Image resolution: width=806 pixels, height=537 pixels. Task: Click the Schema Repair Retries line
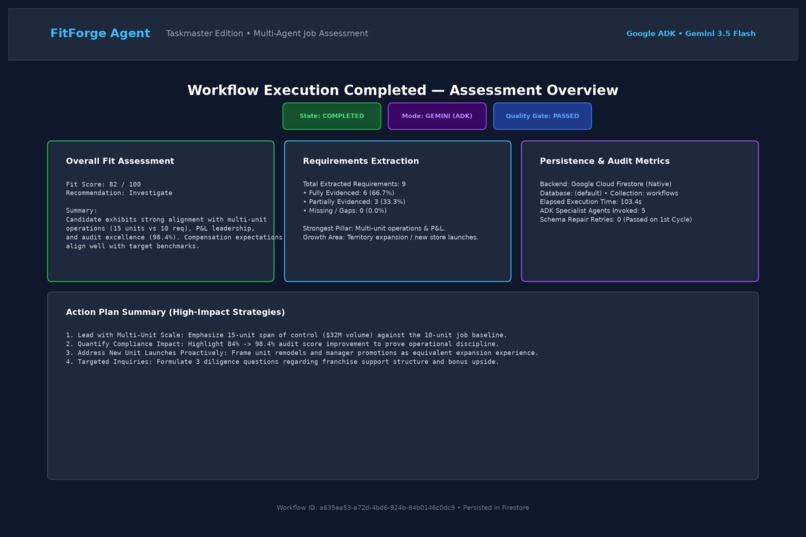616,219
